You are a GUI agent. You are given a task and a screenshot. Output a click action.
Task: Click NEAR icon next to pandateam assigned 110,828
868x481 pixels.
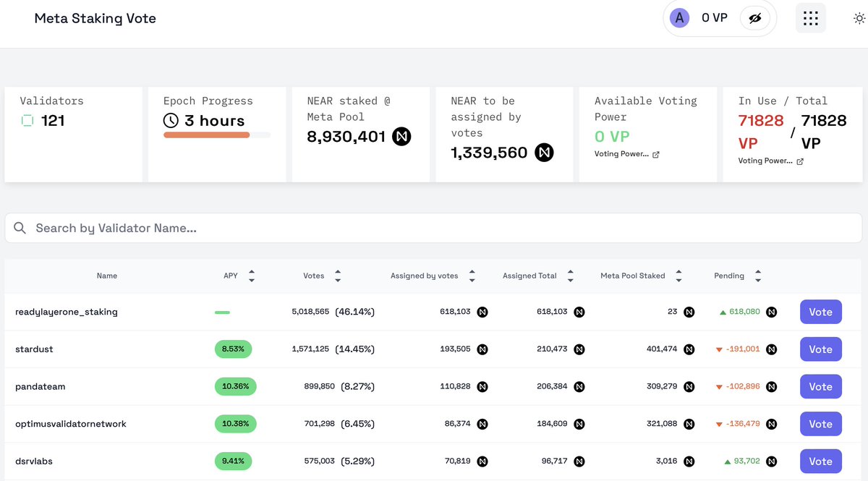(482, 387)
